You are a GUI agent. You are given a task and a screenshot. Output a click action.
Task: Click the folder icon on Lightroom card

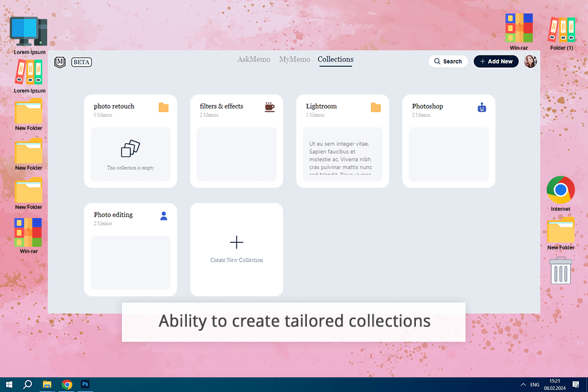point(375,107)
